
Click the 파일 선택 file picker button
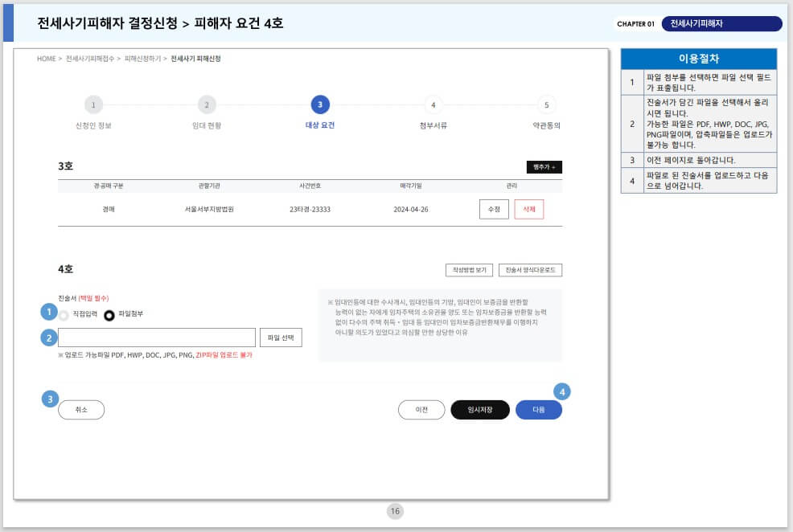point(280,337)
